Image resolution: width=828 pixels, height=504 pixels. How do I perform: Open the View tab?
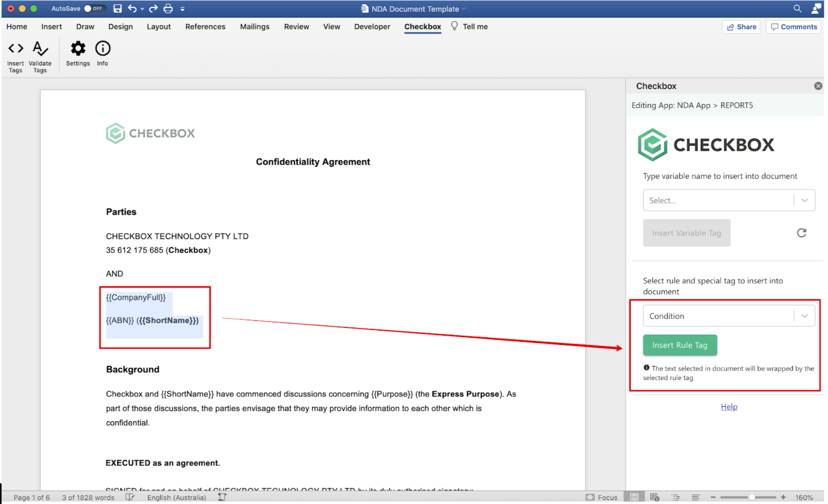[332, 27]
